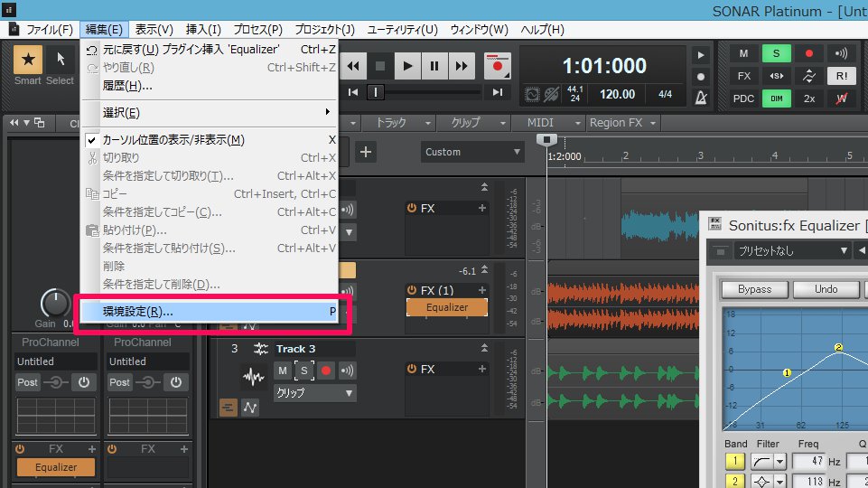Image resolution: width=868 pixels, height=488 pixels.
Task: Open Track 3 クリップ edit filter dropdown
Action: pos(315,393)
